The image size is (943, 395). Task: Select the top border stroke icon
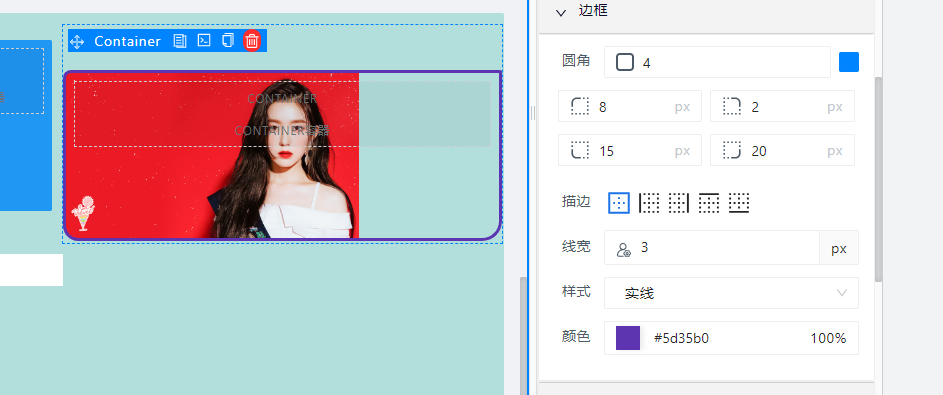[709, 203]
